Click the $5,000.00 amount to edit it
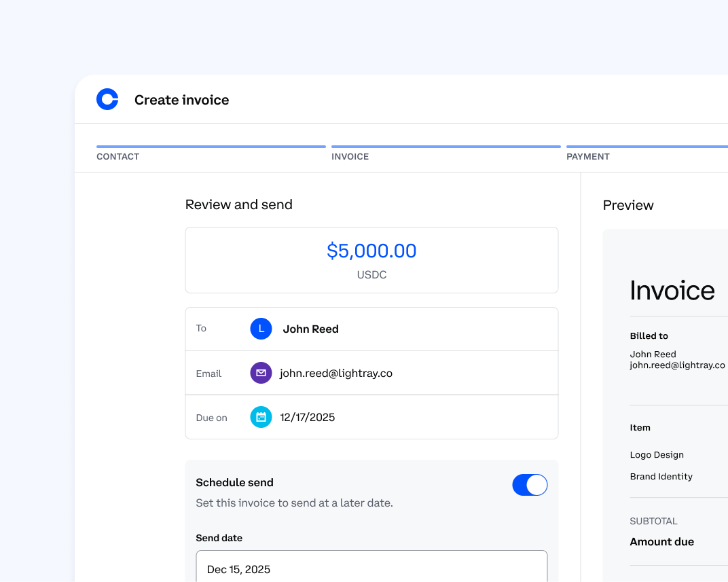728x582 pixels. [x=371, y=251]
